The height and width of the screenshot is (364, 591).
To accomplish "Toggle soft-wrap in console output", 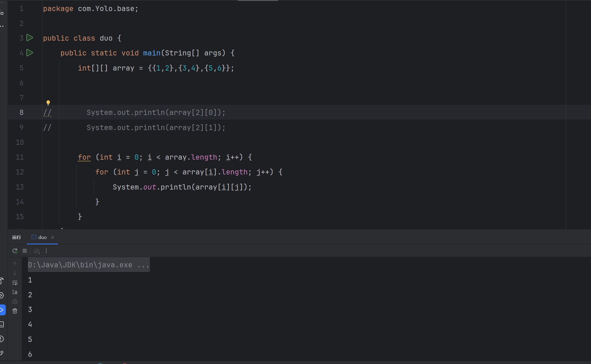I will point(15,283).
